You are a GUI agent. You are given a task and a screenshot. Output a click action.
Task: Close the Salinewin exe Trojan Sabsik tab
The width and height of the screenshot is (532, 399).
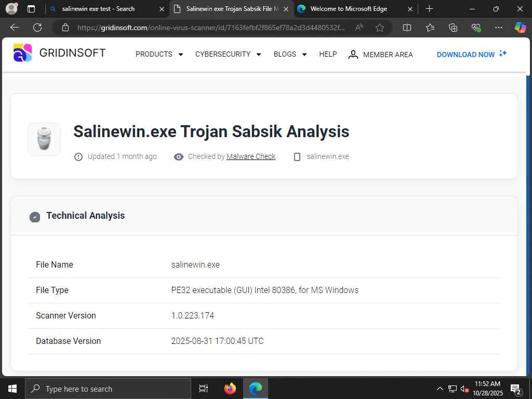286,9
